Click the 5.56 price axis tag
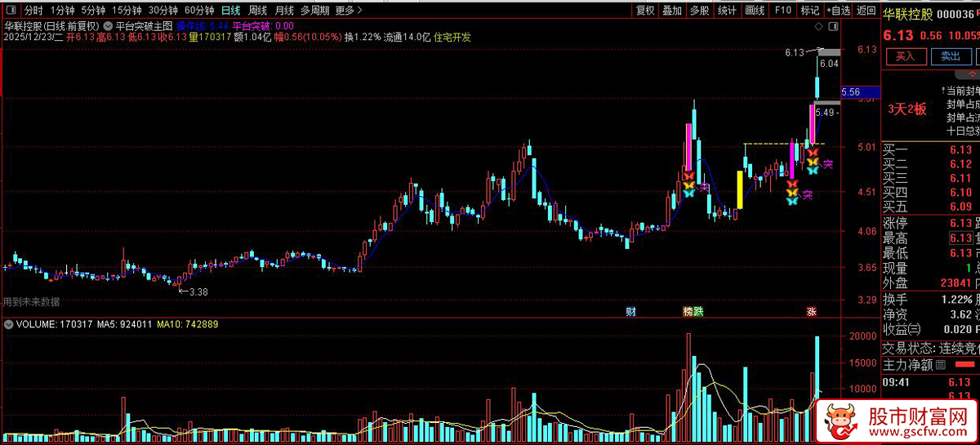 coord(859,93)
